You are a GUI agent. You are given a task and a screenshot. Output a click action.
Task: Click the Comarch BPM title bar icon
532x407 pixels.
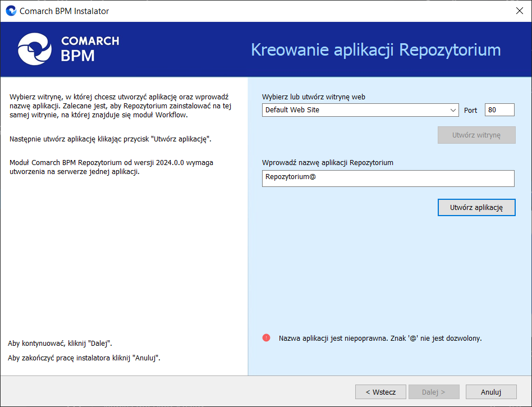tap(11, 11)
